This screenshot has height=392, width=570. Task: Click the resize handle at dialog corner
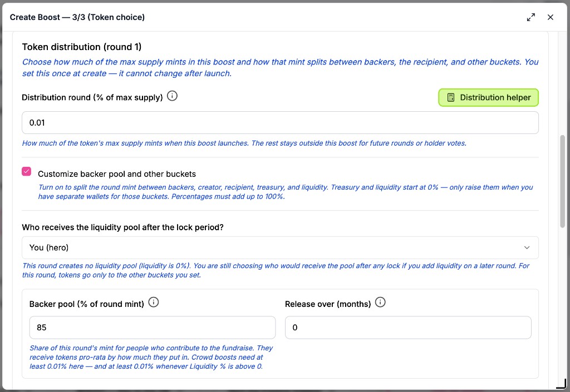tap(562, 384)
